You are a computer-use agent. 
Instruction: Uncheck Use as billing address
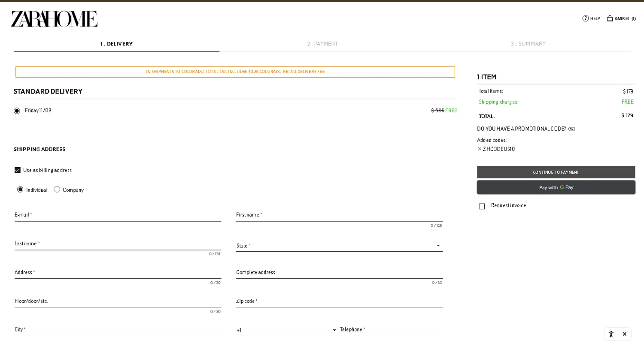[18, 170]
